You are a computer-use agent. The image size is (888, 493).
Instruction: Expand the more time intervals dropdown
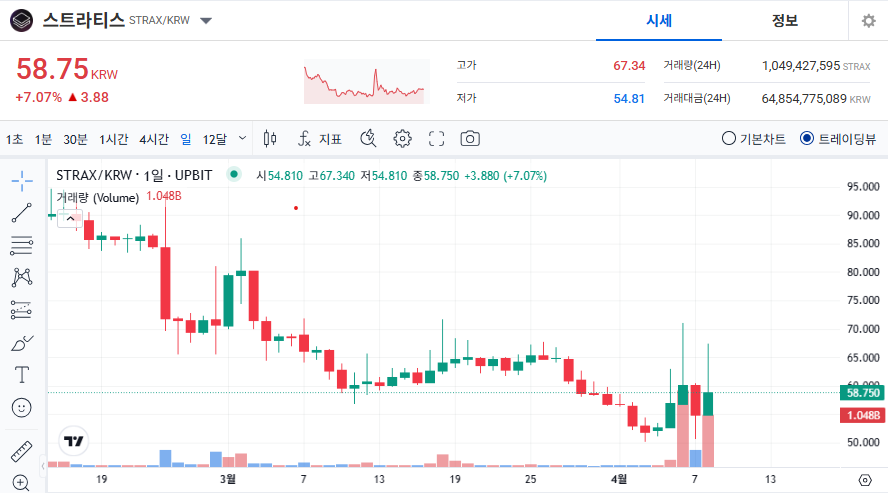point(242,138)
